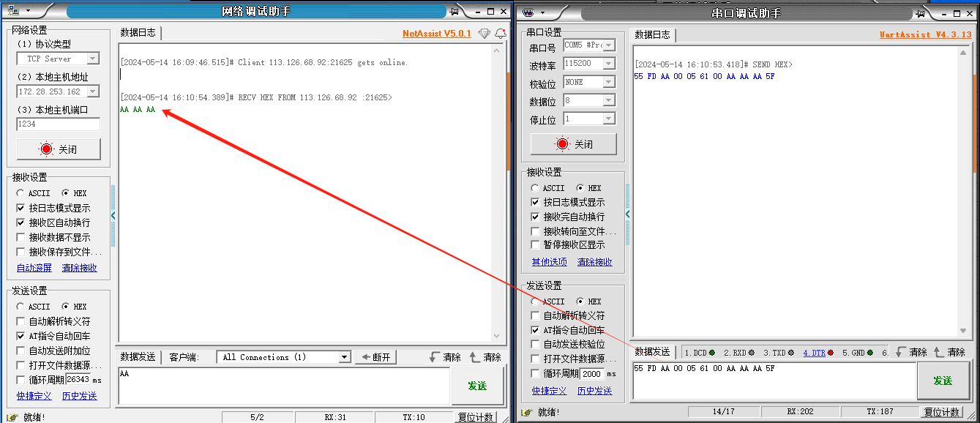
Task: Click the diamond icon in NetAssist header
Action: click(x=484, y=34)
